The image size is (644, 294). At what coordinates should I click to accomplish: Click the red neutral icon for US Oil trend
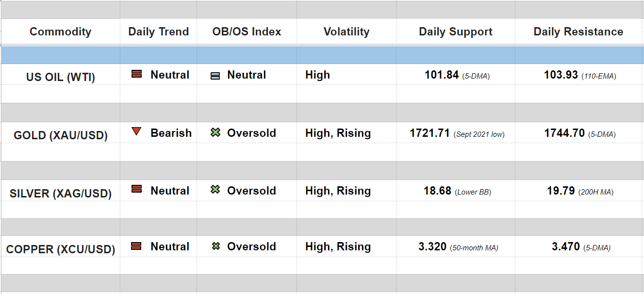pos(137,74)
